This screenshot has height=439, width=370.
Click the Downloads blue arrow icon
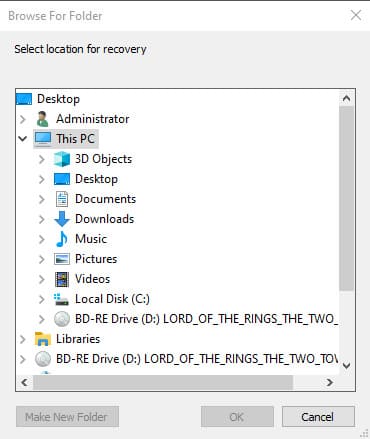[x=62, y=219]
